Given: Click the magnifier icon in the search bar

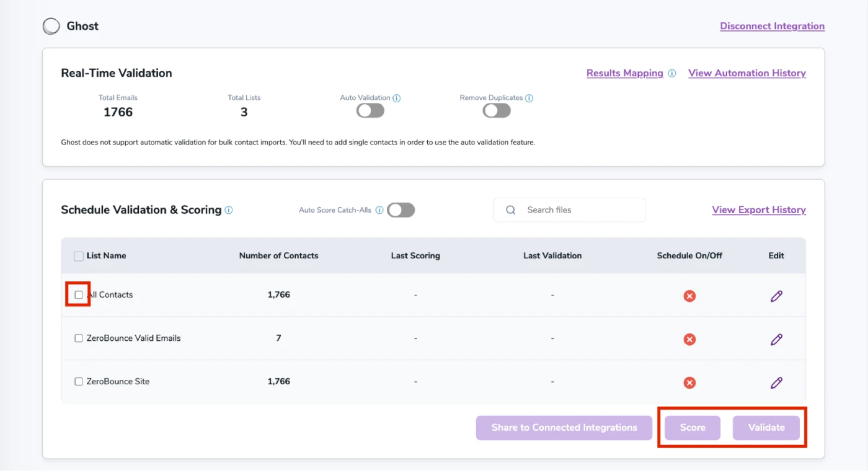Looking at the screenshot, I should [510, 209].
